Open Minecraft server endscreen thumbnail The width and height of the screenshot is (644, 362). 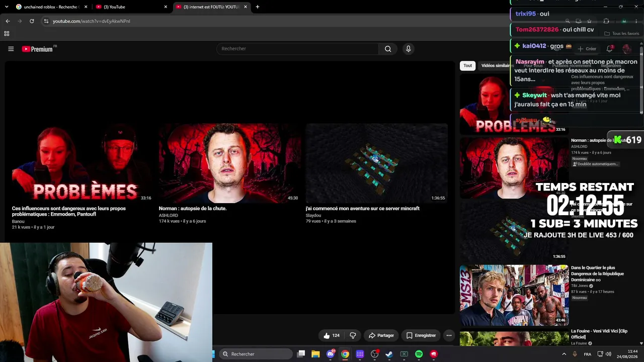coord(377,163)
